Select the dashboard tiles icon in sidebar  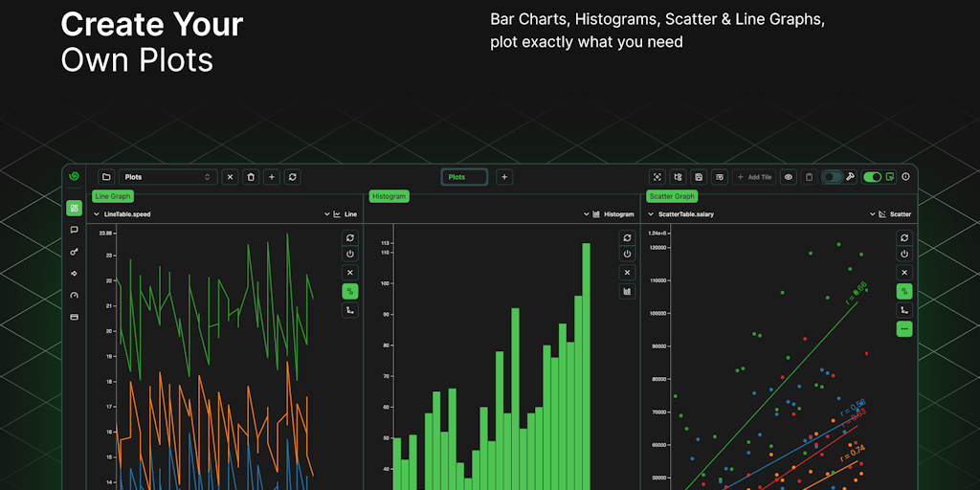coord(74,208)
